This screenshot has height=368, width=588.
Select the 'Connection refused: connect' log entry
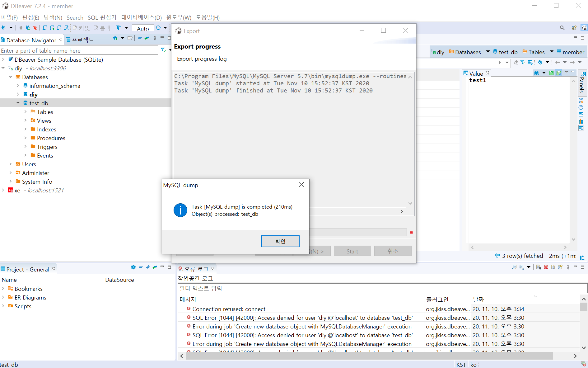(x=229, y=309)
